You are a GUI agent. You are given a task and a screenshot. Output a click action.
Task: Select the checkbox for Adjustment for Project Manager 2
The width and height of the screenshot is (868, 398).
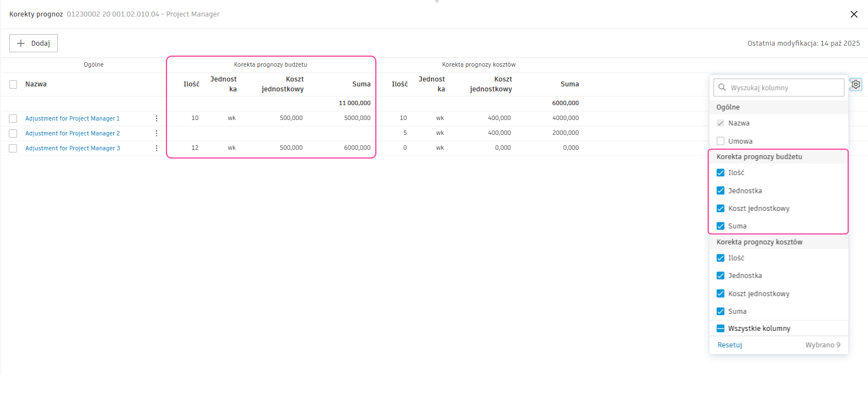pyautogui.click(x=13, y=133)
